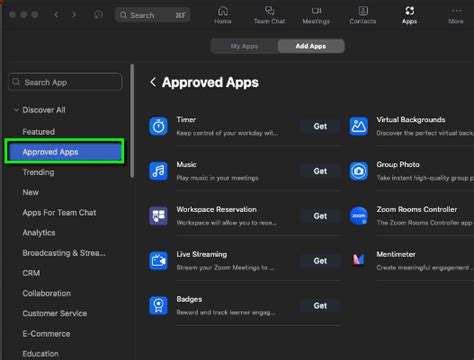Click the Timer title text
This screenshot has width=474, height=360.
click(x=186, y=120)
